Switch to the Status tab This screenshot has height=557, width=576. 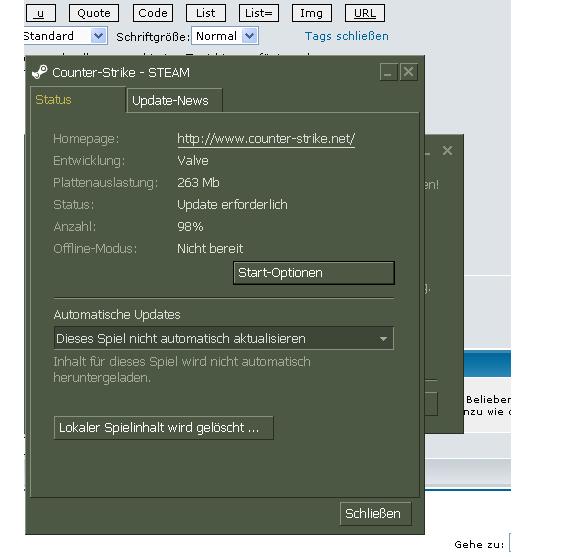(x=78, y=100)
